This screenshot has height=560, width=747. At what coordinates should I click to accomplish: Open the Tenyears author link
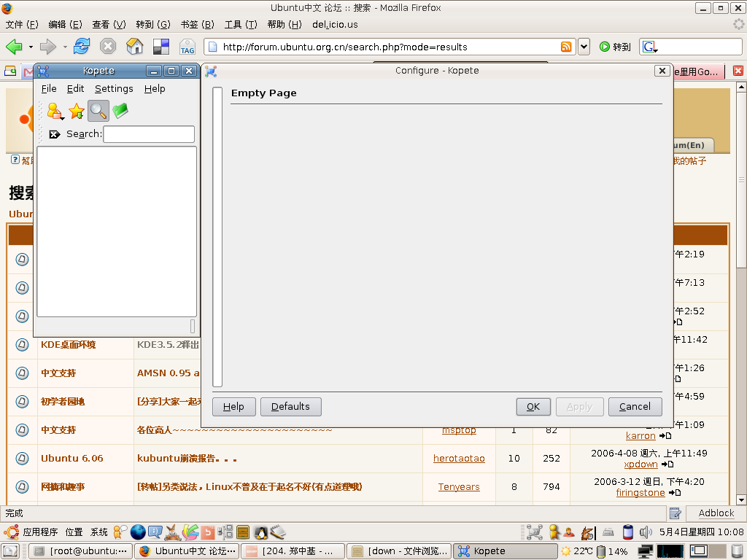tap(459, 486)
